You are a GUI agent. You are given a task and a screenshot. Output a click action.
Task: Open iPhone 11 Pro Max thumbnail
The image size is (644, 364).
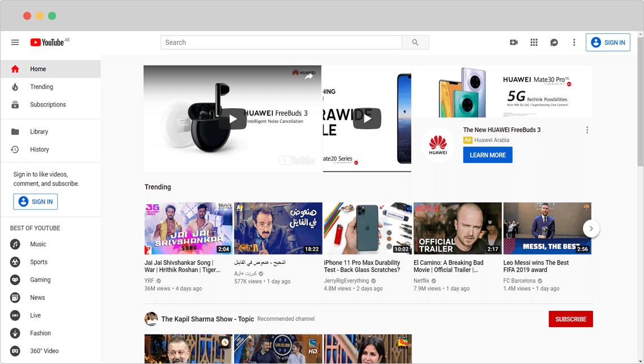click(368, 229)
